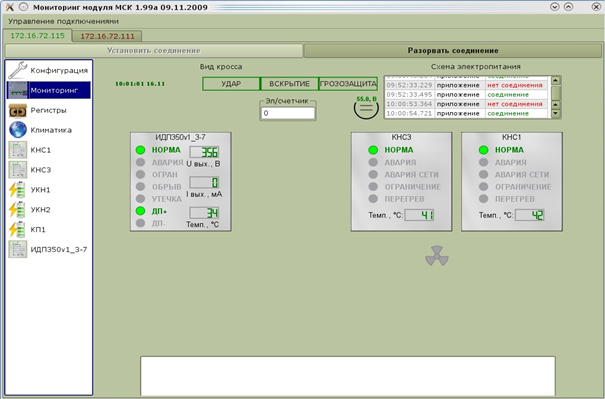Viewport: 605px width, 399px height.
Task: Click the log scrollbar up arrow at top
Action: (556, 80)
